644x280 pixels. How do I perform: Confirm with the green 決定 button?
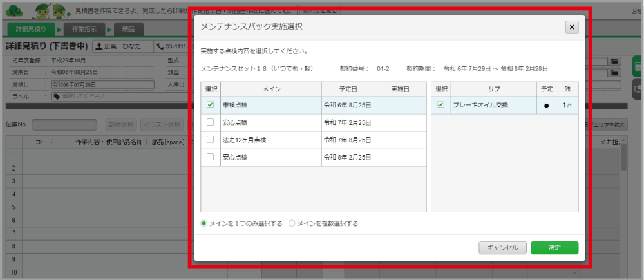554,248
